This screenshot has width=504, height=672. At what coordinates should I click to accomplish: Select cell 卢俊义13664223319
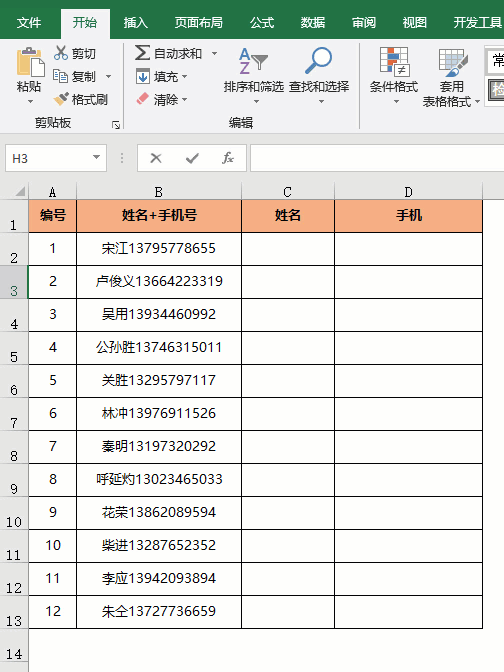(x=159, y=282)
